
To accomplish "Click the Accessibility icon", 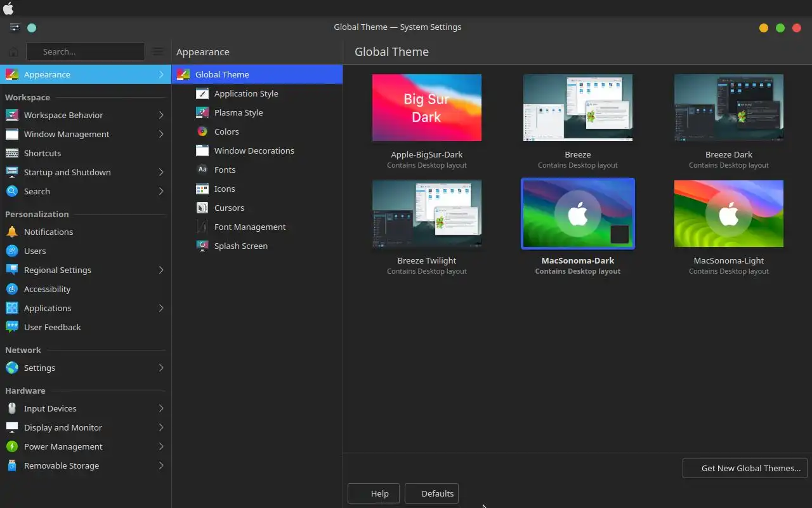I will pyautogui.click(x=11, y=289).
